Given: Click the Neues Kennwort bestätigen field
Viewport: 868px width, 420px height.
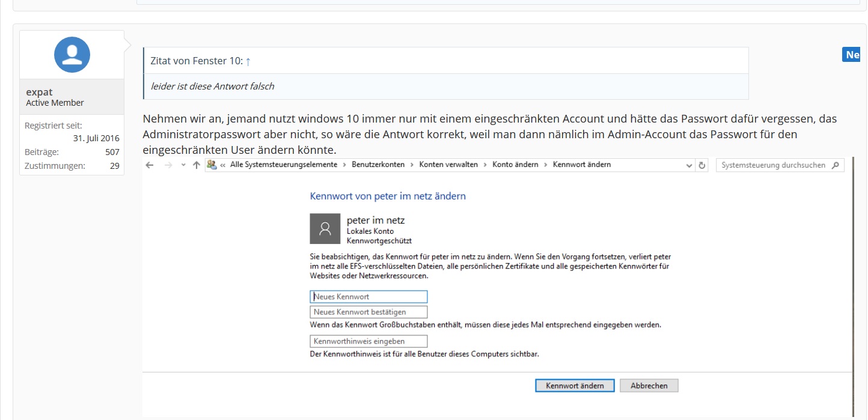Looking at the screenshot, I should [x=368, y=312].
